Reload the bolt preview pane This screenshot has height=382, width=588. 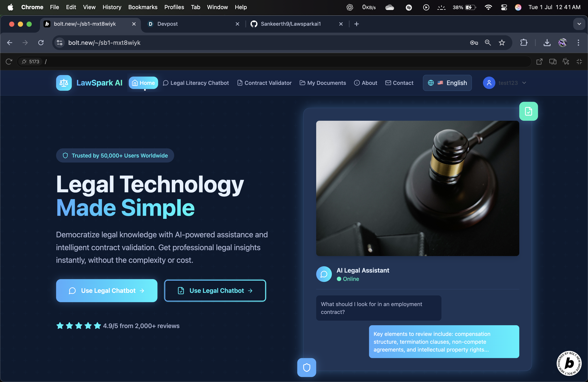click(9, 62)
